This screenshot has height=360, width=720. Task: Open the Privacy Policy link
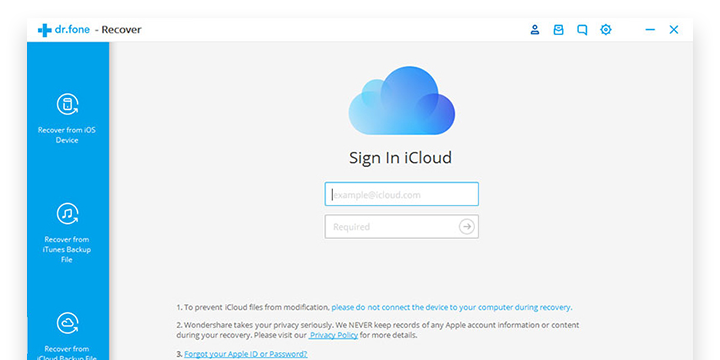333,335
